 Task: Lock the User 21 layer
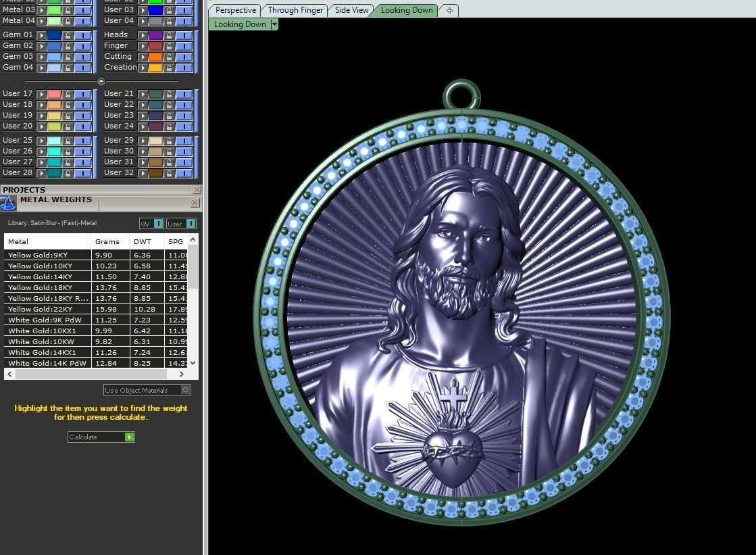pos(169,93)
